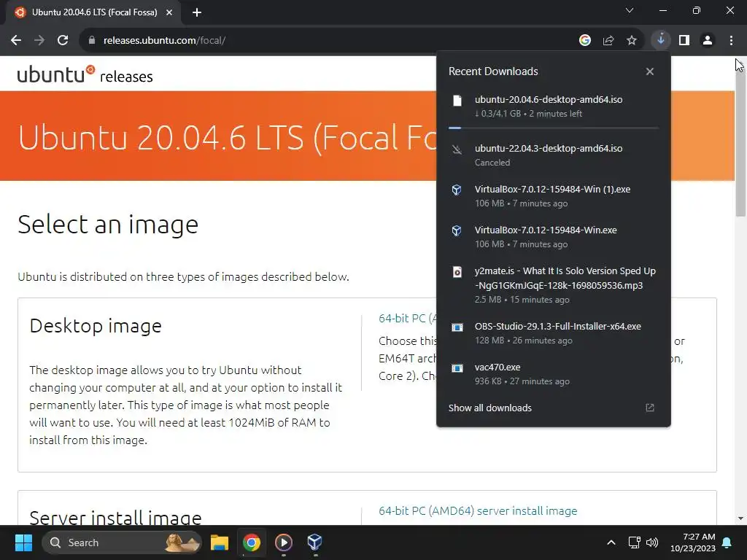Select the Ubuntu 20.04.6 LTS browser tab
The height and width of the screenshot is (560, 747).
click(x=93, y=12)
